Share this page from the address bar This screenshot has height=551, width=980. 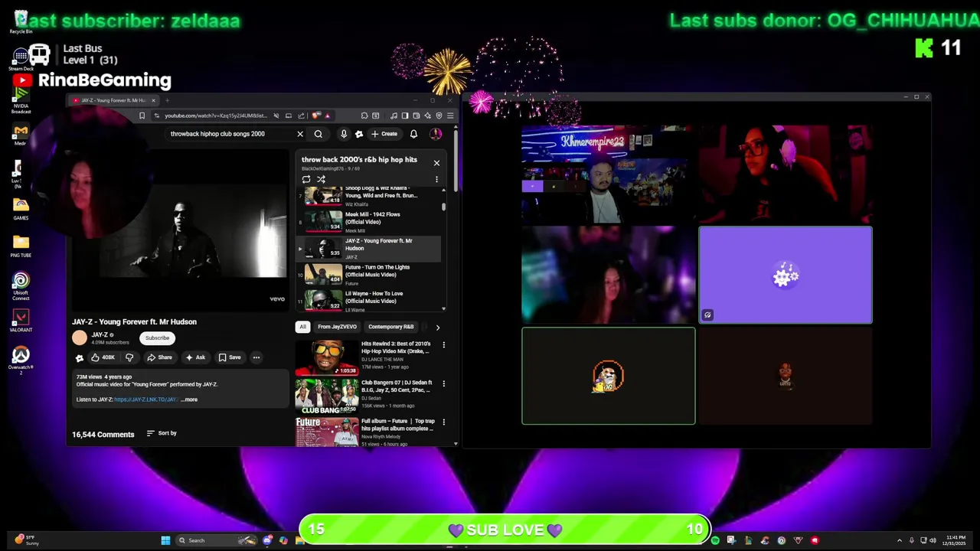click(x=301, y=116)
